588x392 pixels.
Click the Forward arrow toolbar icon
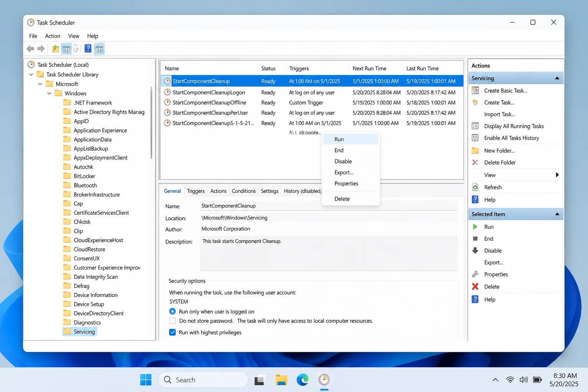pos(41,49)
